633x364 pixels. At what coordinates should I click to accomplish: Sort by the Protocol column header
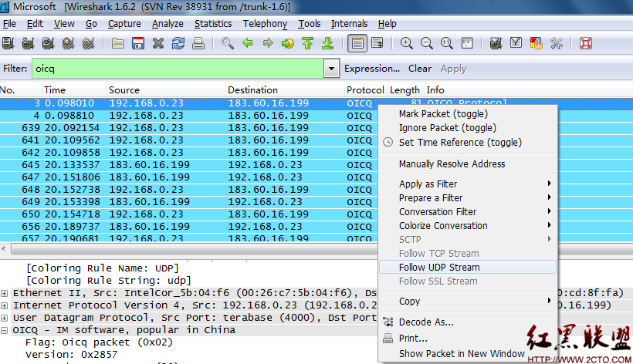pos(365,90)
